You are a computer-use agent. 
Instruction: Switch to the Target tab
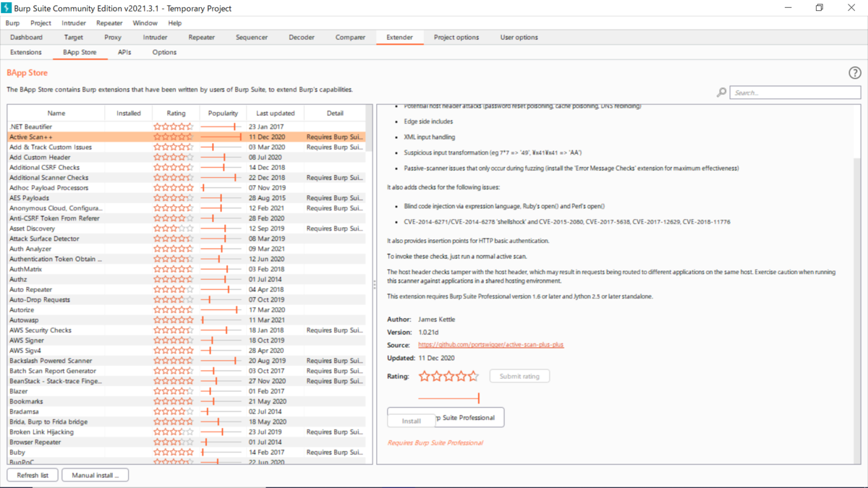74,38
